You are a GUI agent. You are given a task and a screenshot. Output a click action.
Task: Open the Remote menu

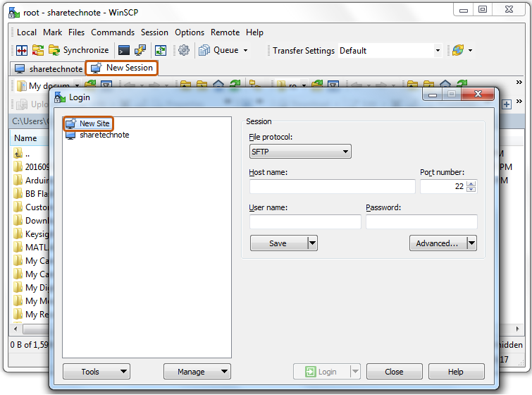(225, 32)
